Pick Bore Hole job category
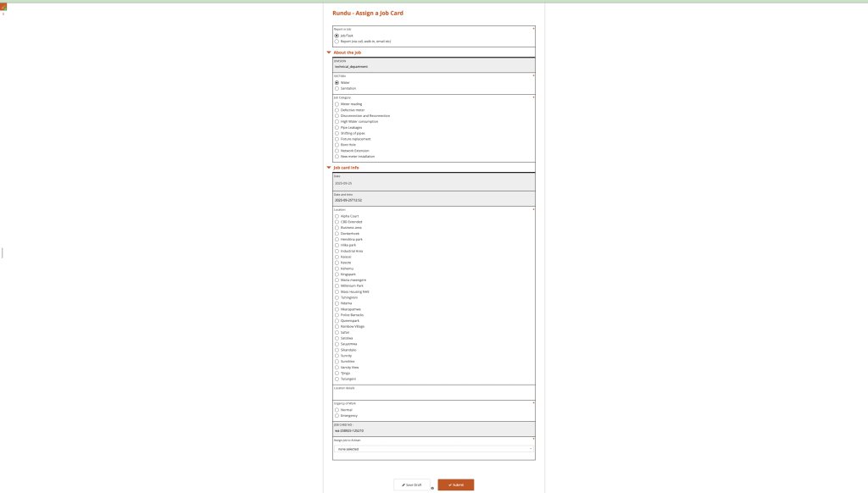 [x=337, y=145]
